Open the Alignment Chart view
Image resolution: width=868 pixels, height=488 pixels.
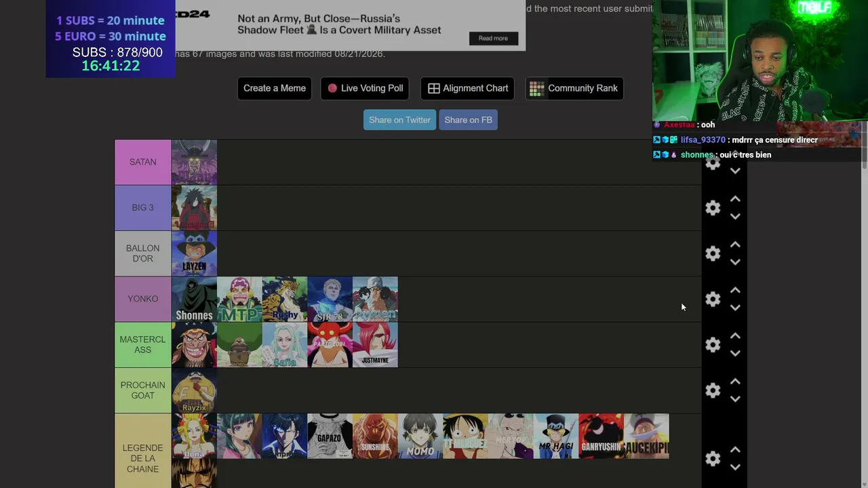click(468, 88)
